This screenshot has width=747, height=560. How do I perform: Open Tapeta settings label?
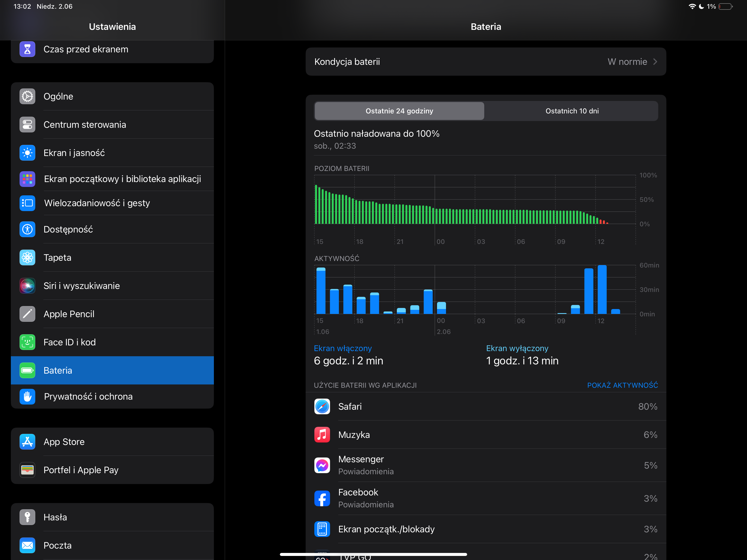click(58, 257)
